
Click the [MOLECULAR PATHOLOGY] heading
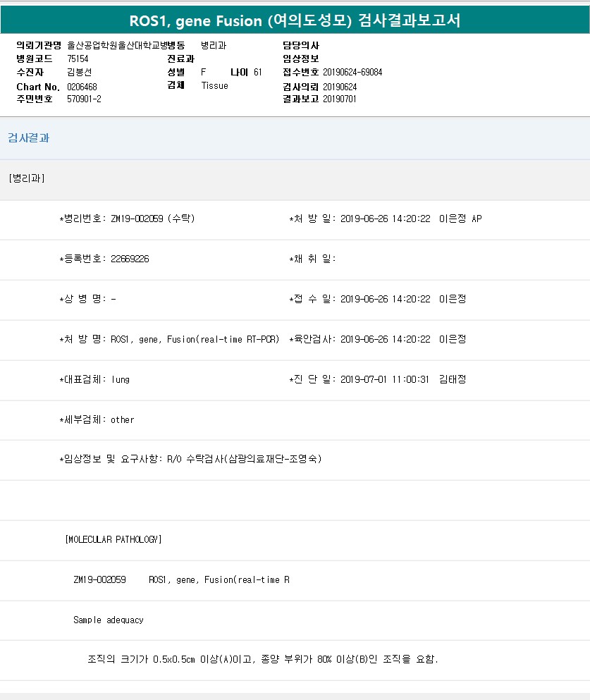pyautogui.click(x=113, y=540)
